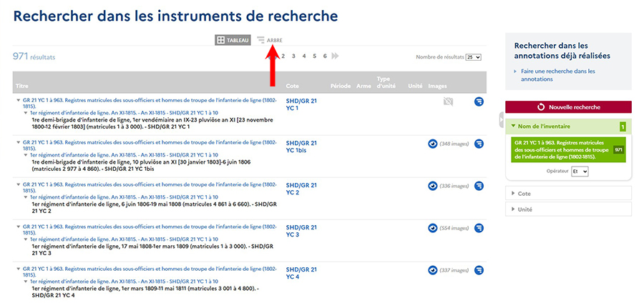Open the round blue icon in the YC 1 row
The width and height of the screenshot is (644, 303).
[x=479, y=101]
